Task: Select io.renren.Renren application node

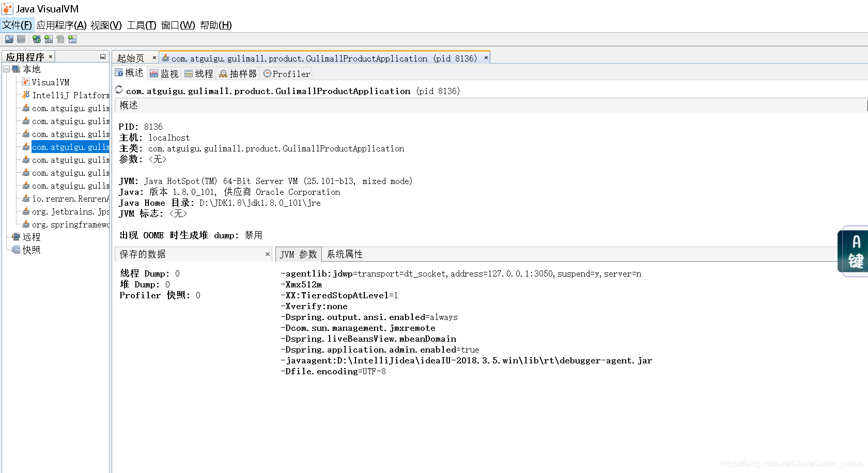Action: [71, 199]
